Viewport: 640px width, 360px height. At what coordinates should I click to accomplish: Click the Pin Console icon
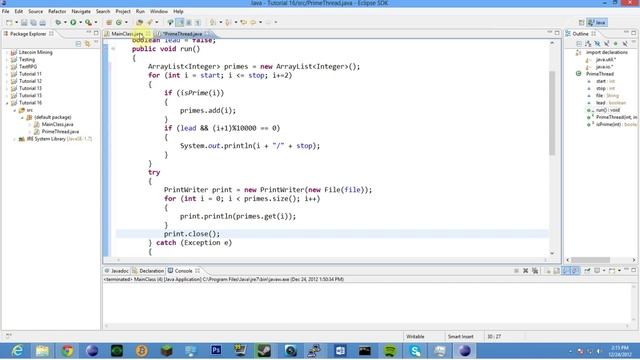point(587,271)
